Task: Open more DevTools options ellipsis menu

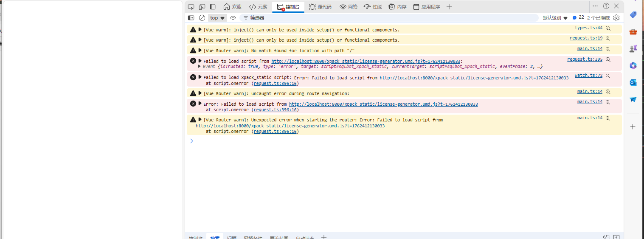Action: [x=595, y=6]
